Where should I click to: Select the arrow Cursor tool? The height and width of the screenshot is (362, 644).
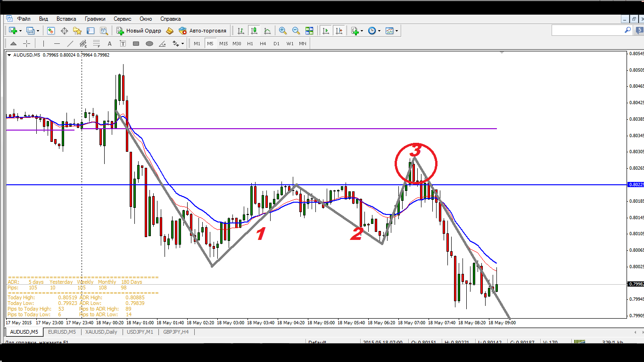click(13, 44)
